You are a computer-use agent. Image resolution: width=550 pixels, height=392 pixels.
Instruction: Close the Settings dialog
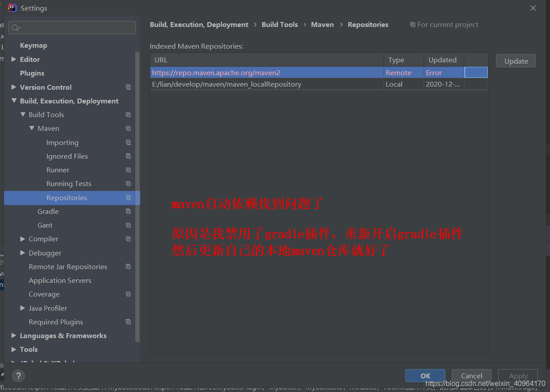coord(533,8)
